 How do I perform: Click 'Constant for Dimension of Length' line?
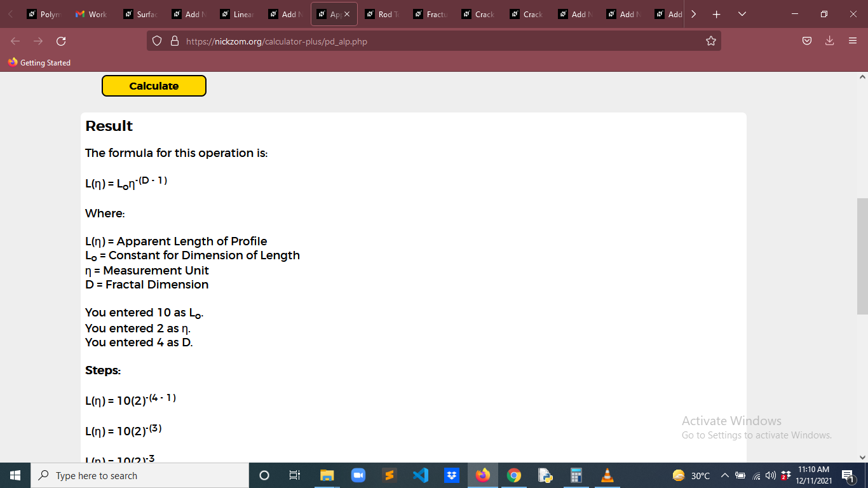coord(204,255)
